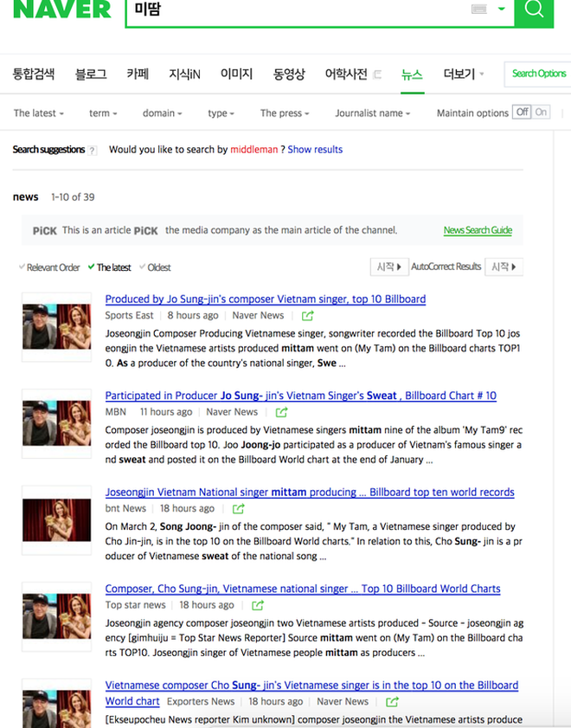Click the bnt News press name
Image resolution: width=571 pixels, height=728 pixels.
125,509
